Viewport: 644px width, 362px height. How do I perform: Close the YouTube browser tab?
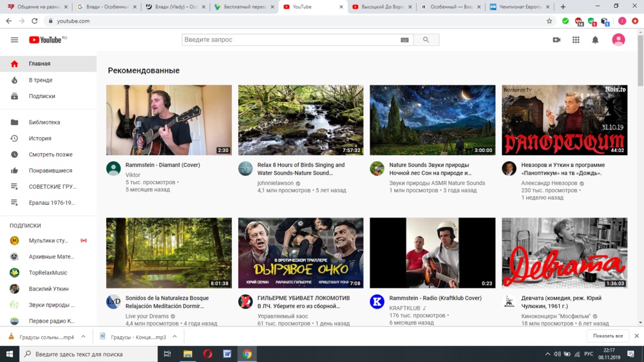[x=341, y=7]
